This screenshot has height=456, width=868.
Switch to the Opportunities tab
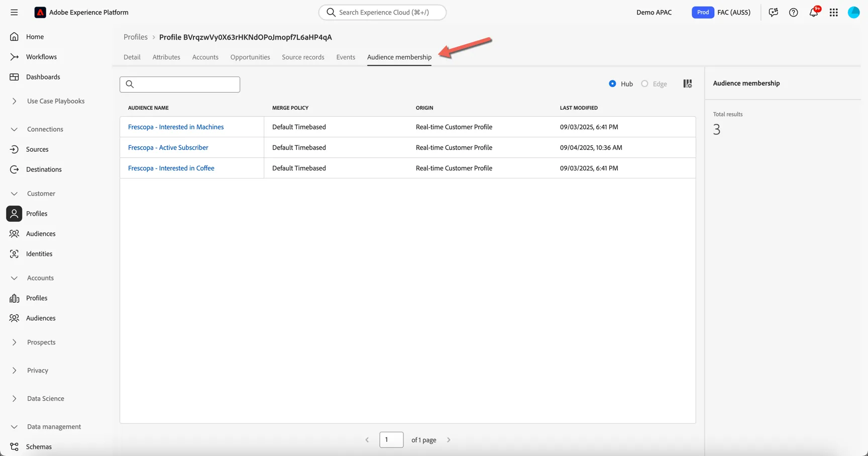(x=250, y=57)
